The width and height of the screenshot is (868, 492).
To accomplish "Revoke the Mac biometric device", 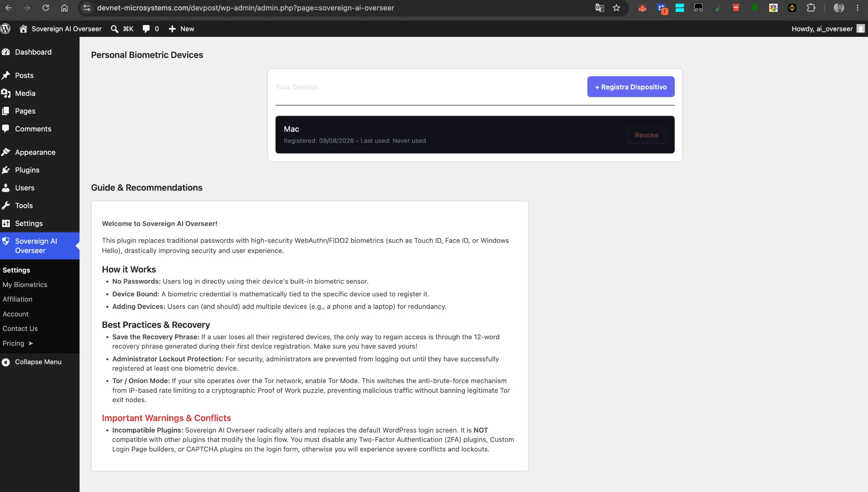I will 646,135.
